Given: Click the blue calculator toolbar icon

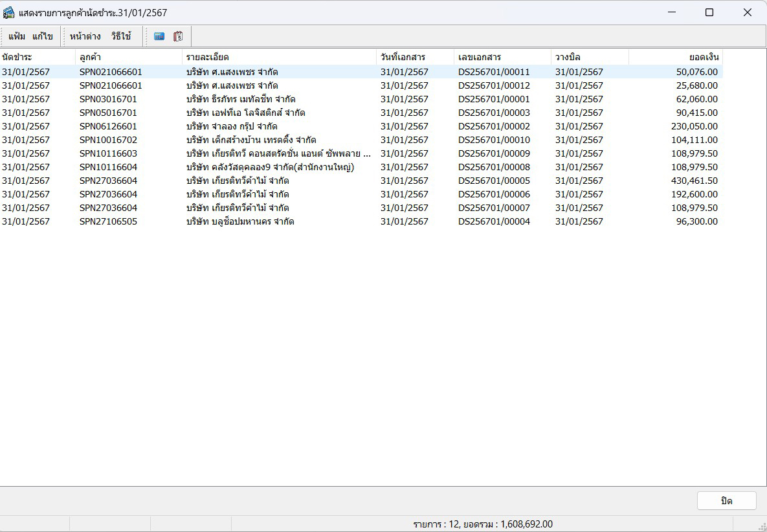Looking at the screenshot, I should pyautogui.click(x=159, y=36).
